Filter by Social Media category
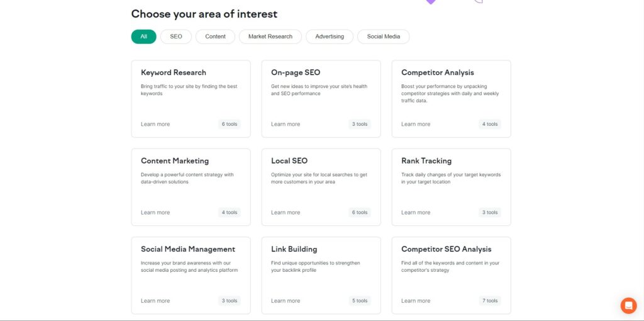 pyautogui.click(x=383, y=37)
